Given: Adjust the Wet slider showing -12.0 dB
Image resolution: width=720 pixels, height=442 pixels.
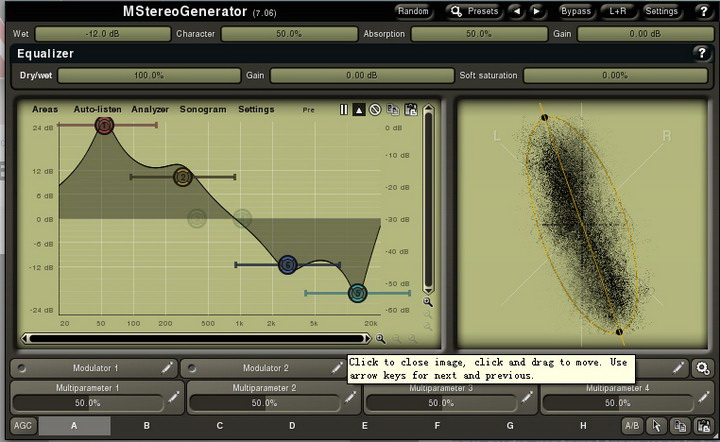Looking at the screenshot, I should 102,34.
